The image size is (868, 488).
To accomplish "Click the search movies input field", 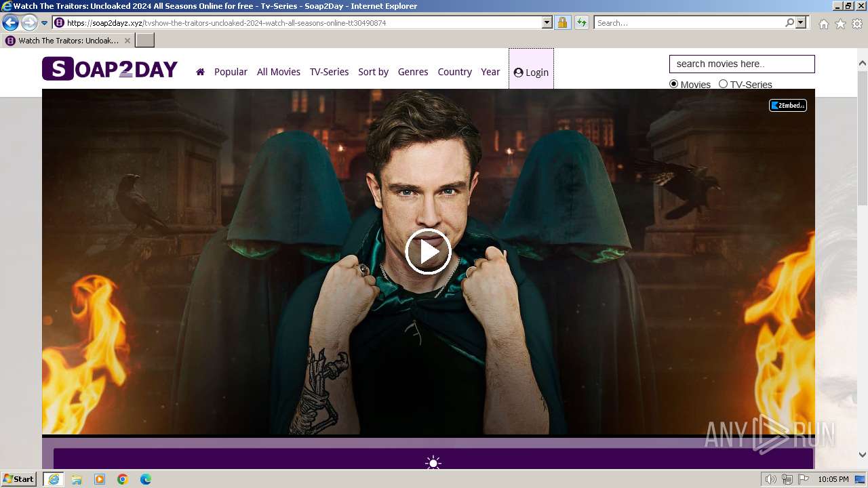I will [x=742, y=64].
